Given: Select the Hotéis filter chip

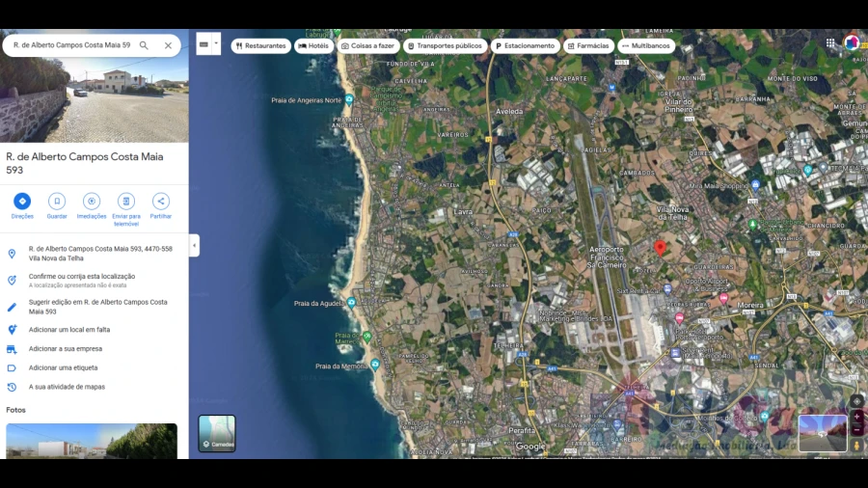Looking at the screenshot, I should click(x=314, y=45).
